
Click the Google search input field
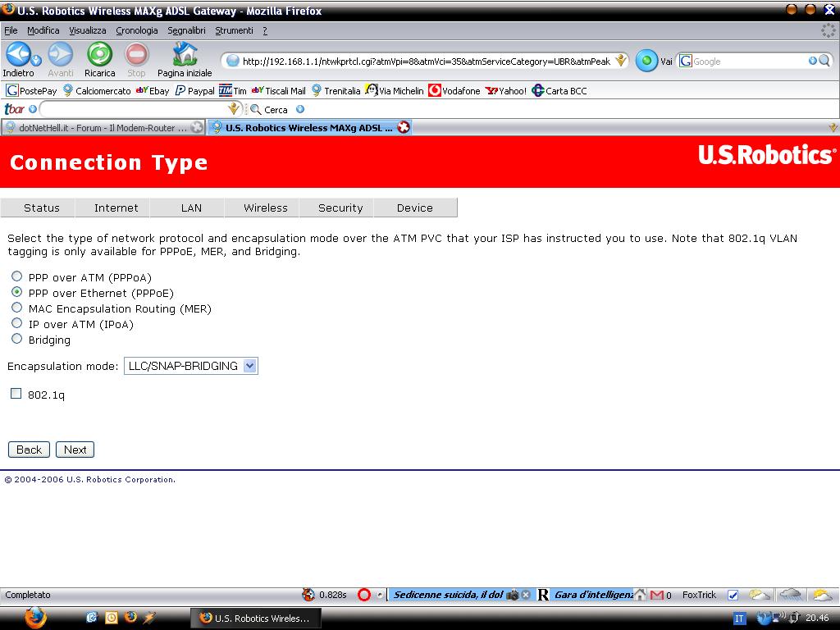(x=750, y=61)
